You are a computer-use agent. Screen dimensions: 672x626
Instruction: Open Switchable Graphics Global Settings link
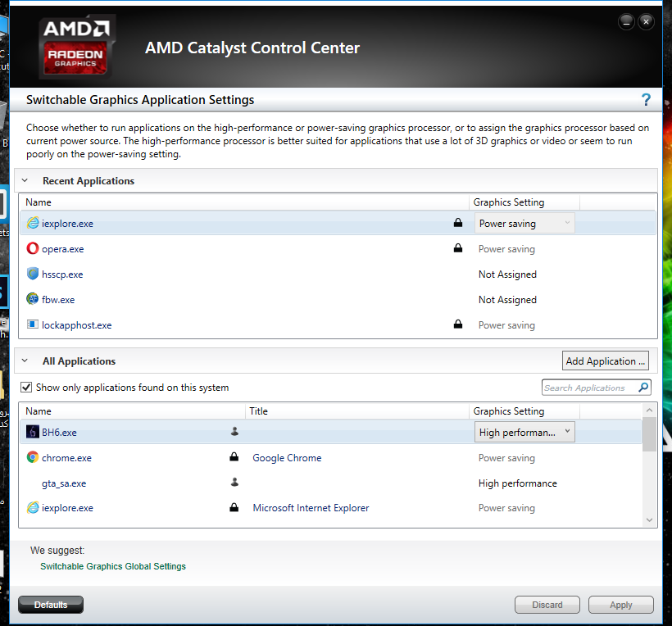click(113, 566)
